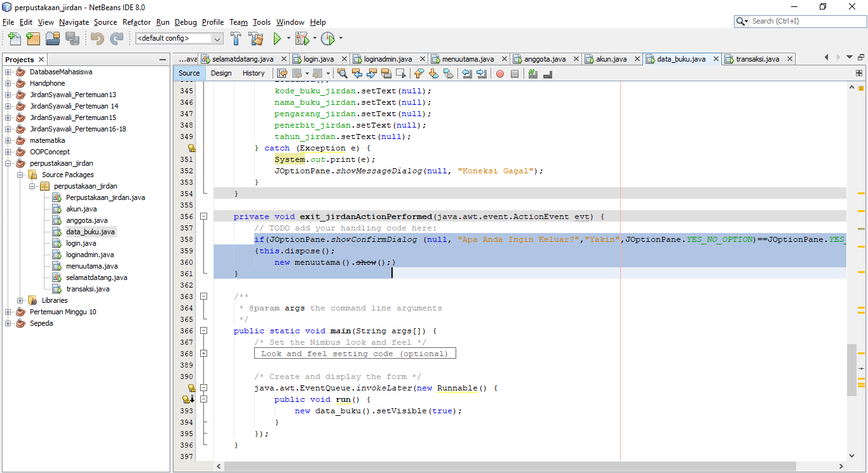
Task: Create a new file
Action: pyautogui.click(x=13, y=39)
